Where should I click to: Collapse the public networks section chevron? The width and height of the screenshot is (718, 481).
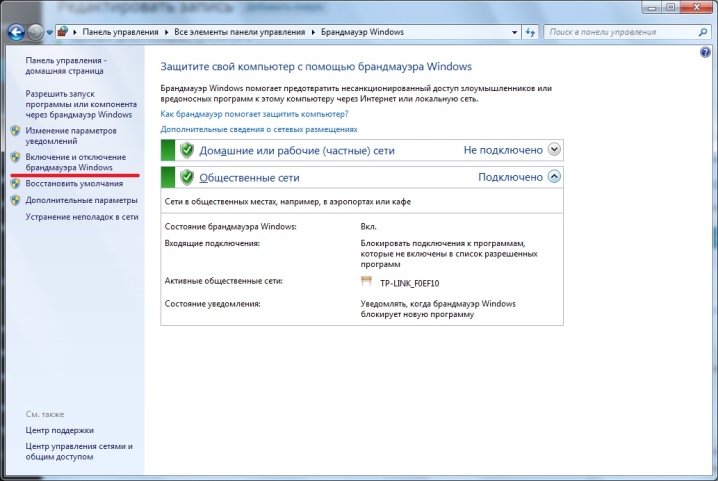click(x=554, y=176)
